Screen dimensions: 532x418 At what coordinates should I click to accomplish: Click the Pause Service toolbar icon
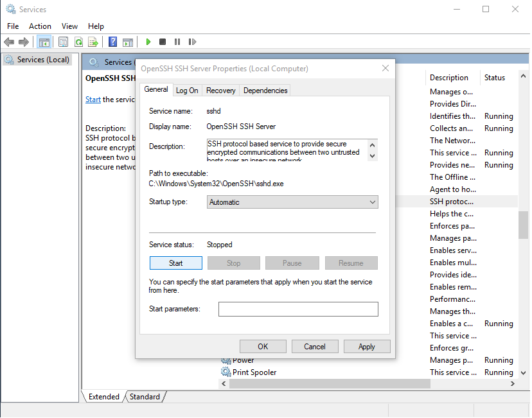click(177, 42)
